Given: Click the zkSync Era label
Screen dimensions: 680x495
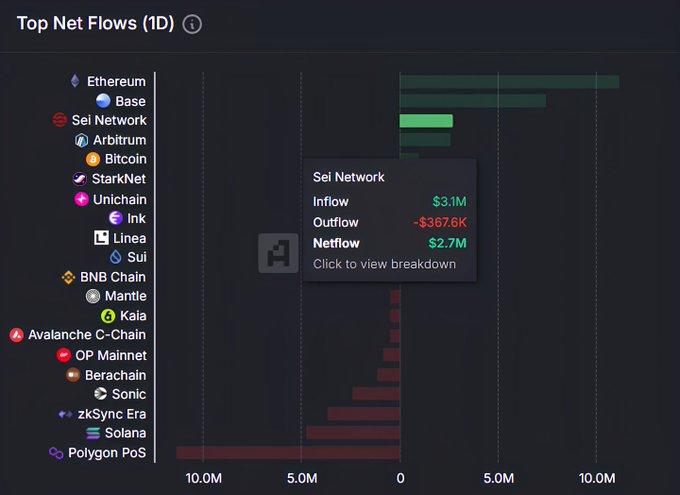Looking at the screenshot, I should point(112,414).
